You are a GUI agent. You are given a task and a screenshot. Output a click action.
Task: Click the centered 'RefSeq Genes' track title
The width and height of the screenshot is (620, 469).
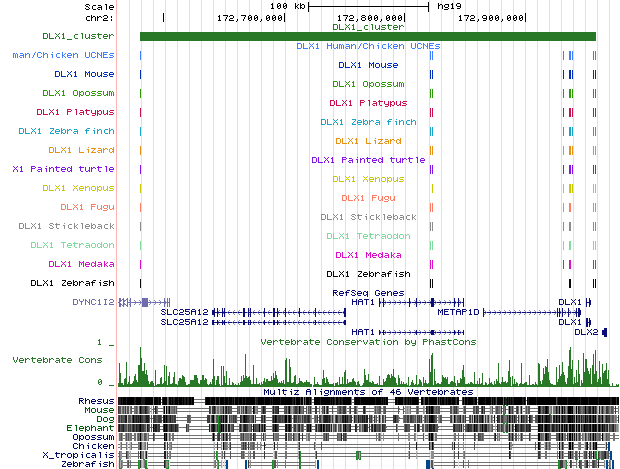[367, 293]
